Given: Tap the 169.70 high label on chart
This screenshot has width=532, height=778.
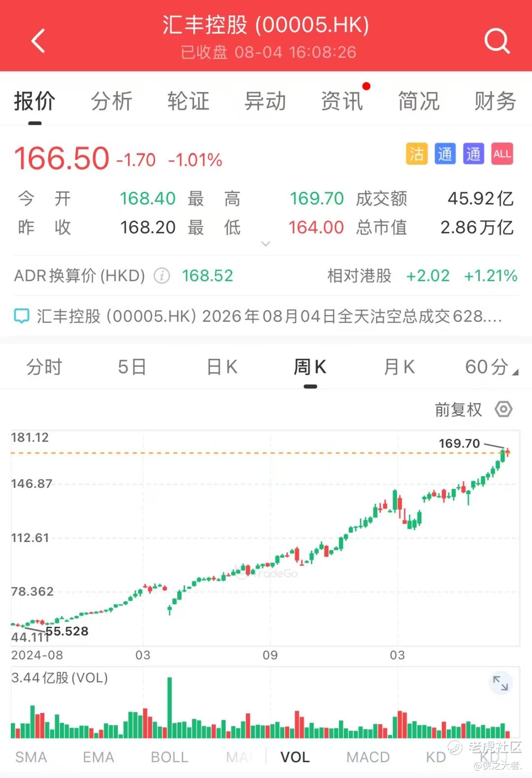Looking at the screenshot, I should (459, 443).
